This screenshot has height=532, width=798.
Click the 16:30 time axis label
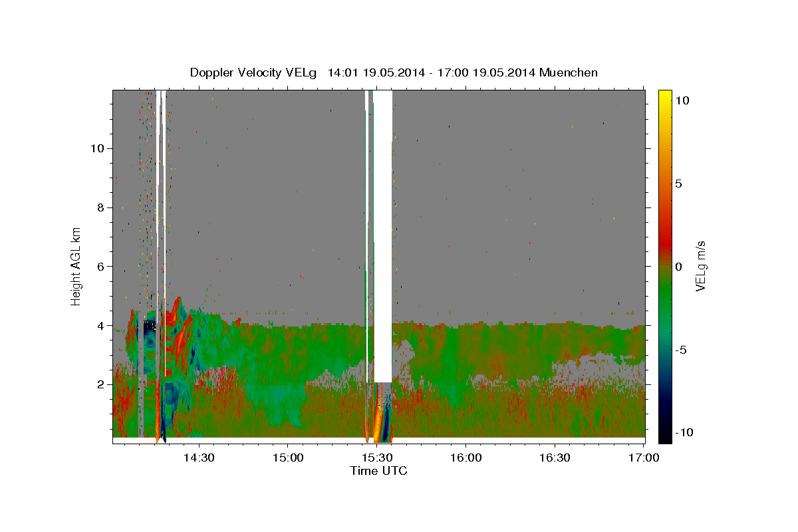[x=555, y=458]
